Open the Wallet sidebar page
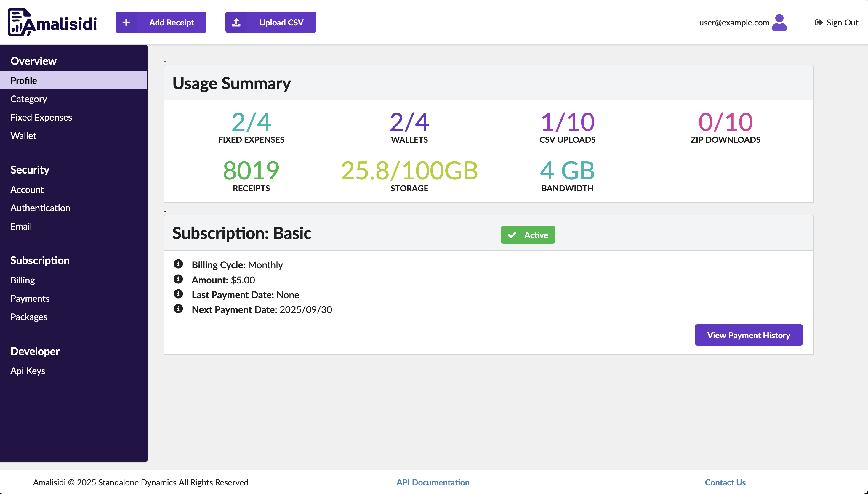 pyautogui.click(x=23, y=136)
